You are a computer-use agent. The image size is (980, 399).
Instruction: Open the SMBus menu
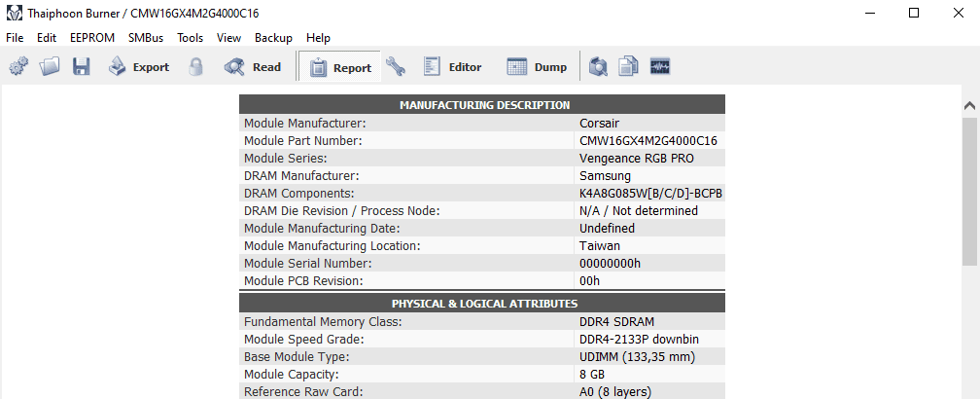click(x=146, y=38)
